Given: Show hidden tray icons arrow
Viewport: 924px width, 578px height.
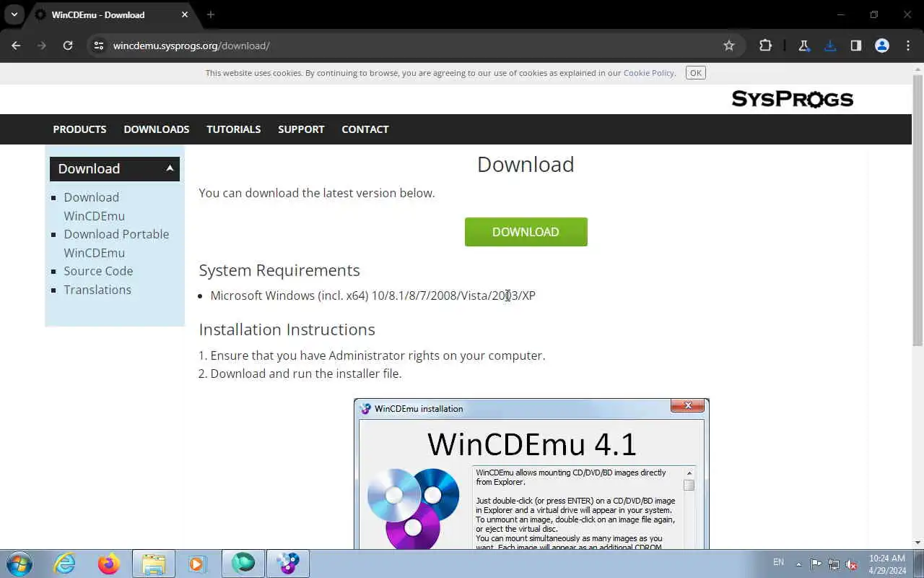Looking at the screenshot, I should (798, 564).
